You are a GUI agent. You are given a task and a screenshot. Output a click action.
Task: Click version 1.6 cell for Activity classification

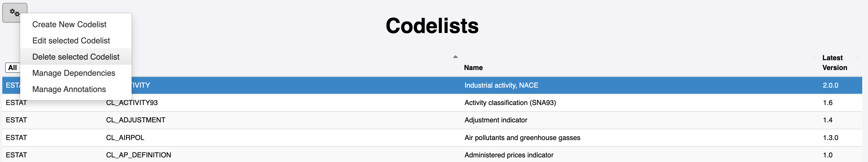828,103
